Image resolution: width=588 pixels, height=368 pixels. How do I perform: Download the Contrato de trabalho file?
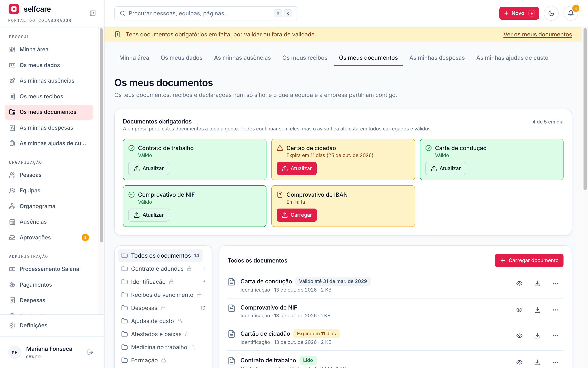[537, 362]
